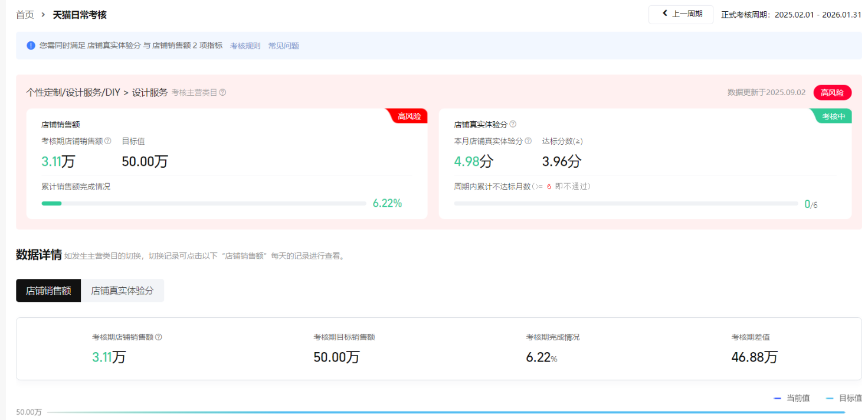This screenshot has height=420, width=868.
Task: Click the green 考核中 corner tag
Action: pyautogui.click(x=833, y=116)
